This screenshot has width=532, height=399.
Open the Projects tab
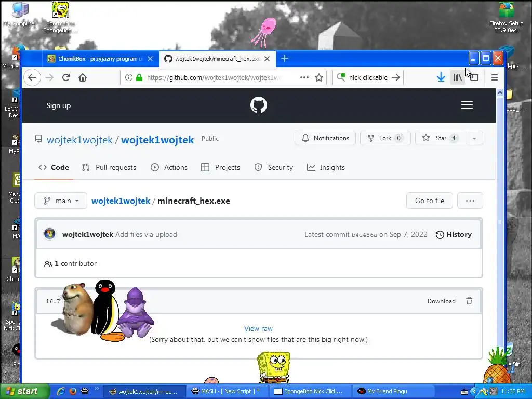pos(220,167)
